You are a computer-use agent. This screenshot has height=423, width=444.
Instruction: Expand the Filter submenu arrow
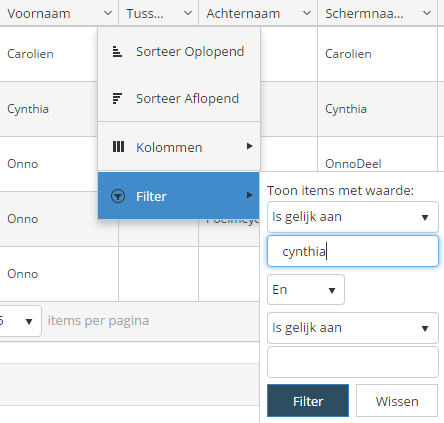point(249,195)
